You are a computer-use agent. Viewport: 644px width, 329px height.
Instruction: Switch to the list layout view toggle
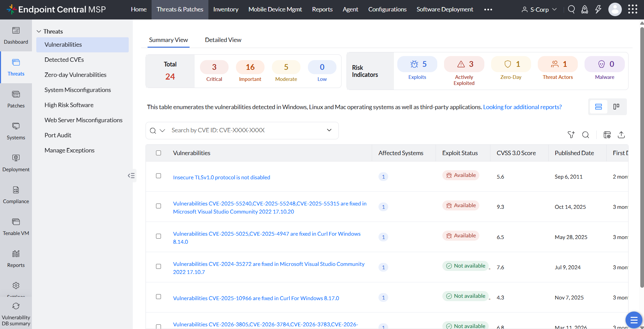[599, 107]
